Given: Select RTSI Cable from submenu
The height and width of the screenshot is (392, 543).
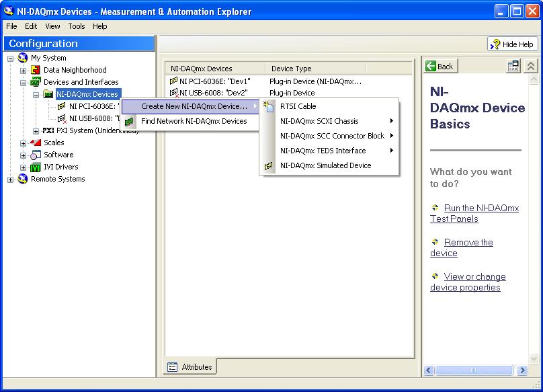Looking at the screenshot, I should 329,106.
